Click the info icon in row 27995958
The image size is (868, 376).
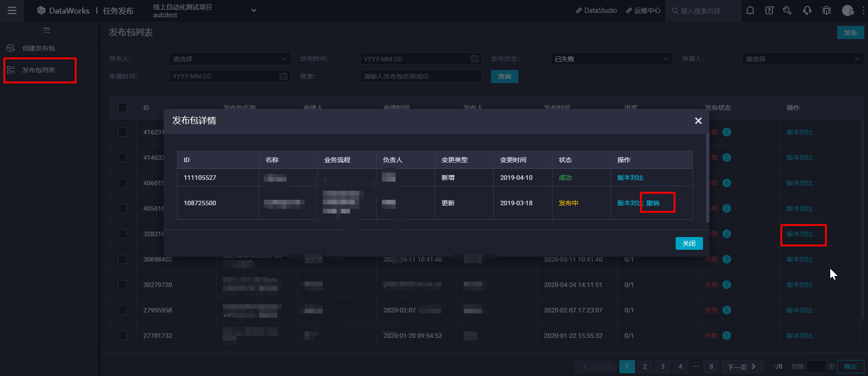(727, 310)
